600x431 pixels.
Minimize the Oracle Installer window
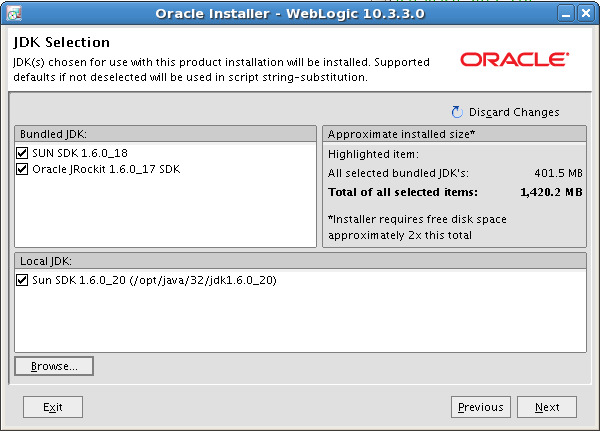(566, 14)
